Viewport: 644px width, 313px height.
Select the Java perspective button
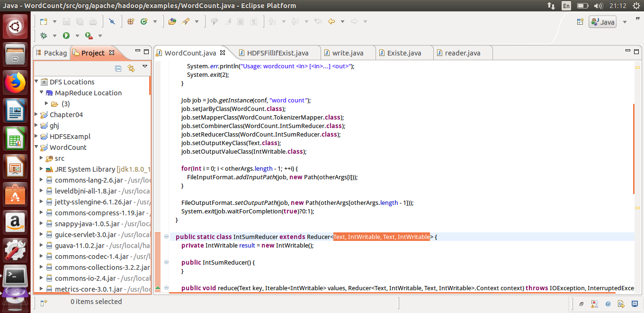(x=602, y=22)
